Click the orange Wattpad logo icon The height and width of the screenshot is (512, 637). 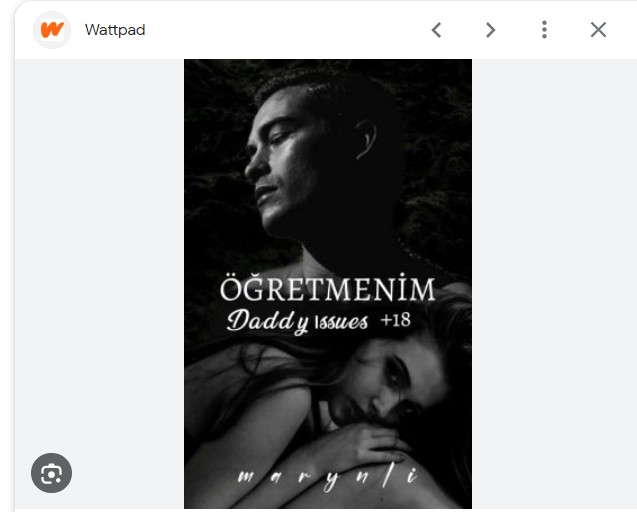pyautogui.click(x=52, y=30)
